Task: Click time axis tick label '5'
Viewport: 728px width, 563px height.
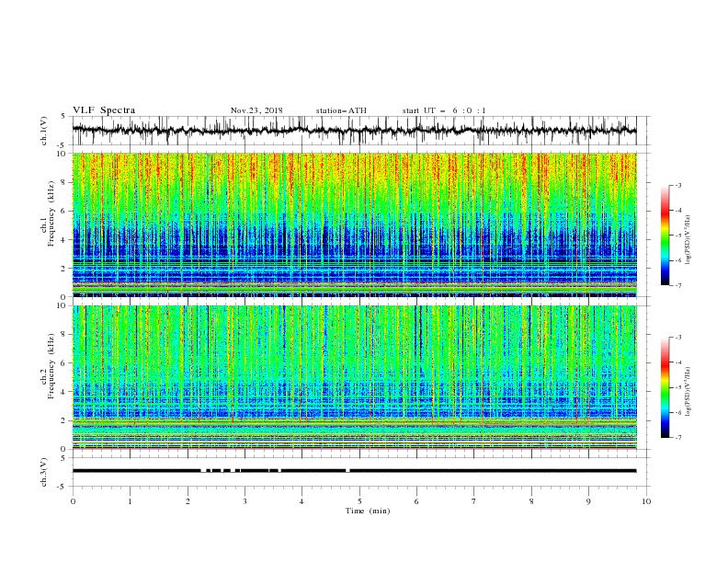Action: [359, 501]
